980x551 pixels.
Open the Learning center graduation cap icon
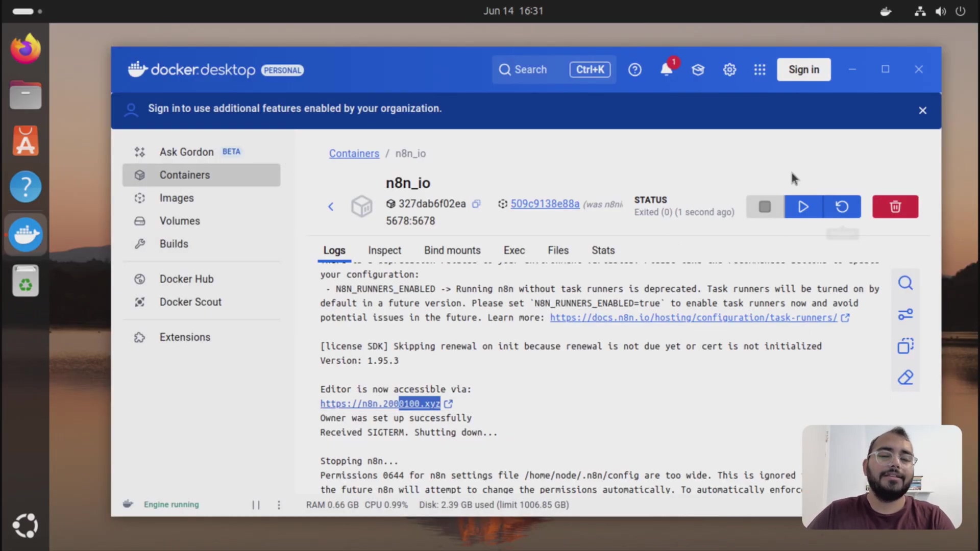(x=698, y=69)
